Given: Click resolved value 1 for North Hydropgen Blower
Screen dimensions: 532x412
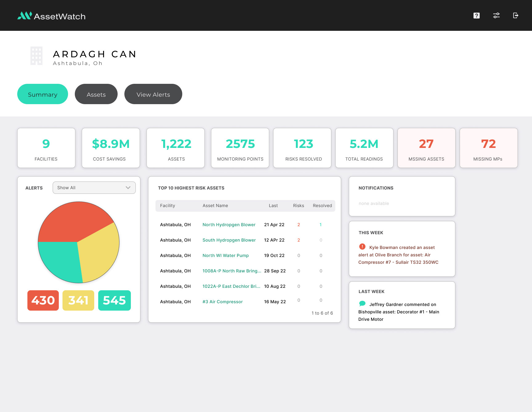Looking at the screenshot, I should coord(320,225).
